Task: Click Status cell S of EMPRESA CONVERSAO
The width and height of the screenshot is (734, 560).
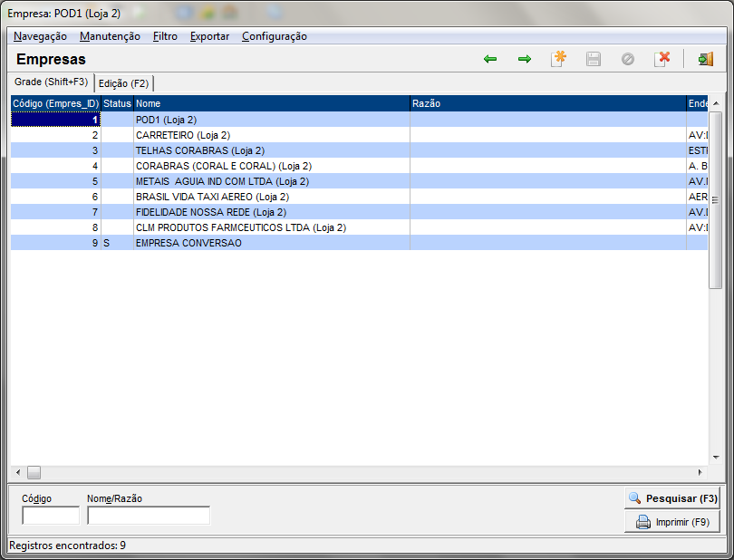Action: 117,243
